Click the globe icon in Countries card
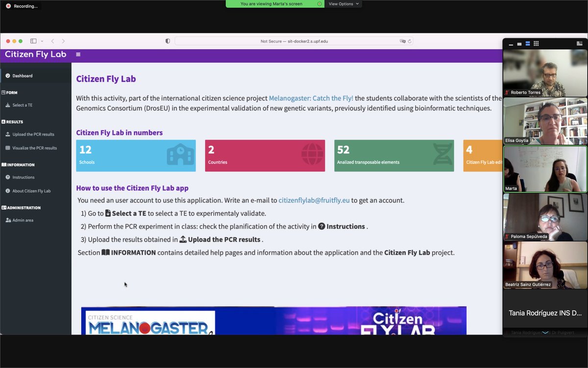 pos(312,154)
